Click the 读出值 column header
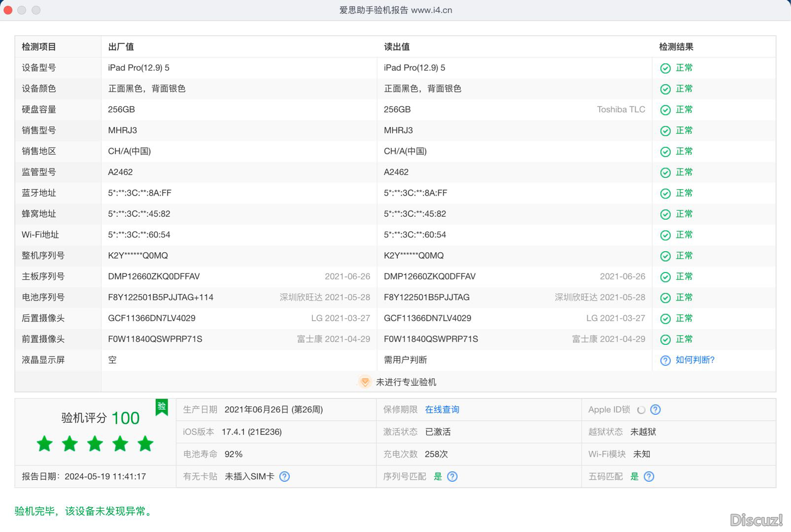This screenshot has height=532, width=791. tap(397, 47)
